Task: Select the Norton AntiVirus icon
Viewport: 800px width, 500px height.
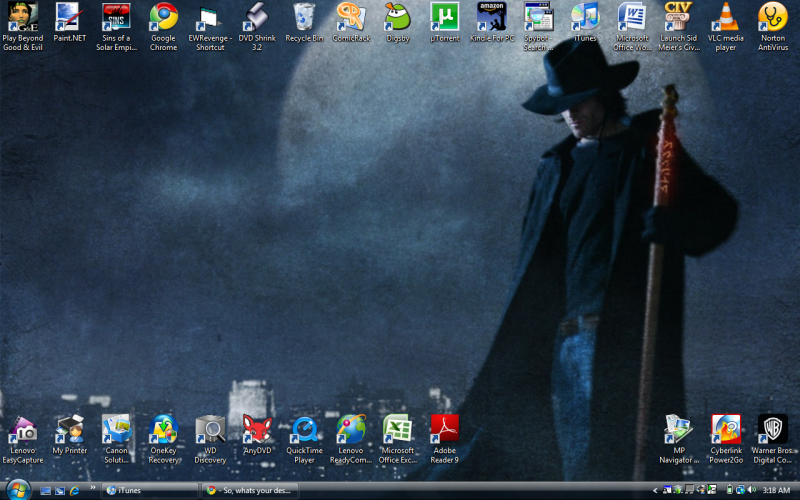Action: [773, 18]
